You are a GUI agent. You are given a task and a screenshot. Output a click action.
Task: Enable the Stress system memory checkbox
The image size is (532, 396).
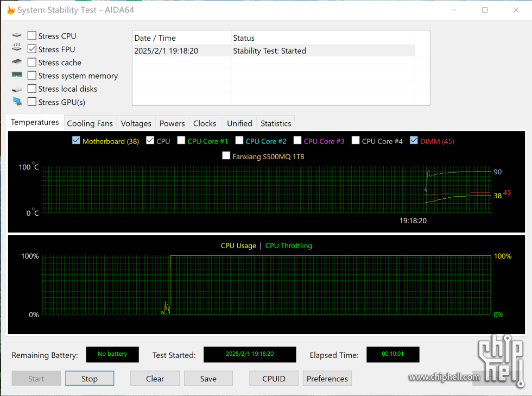tap(32, 76)
